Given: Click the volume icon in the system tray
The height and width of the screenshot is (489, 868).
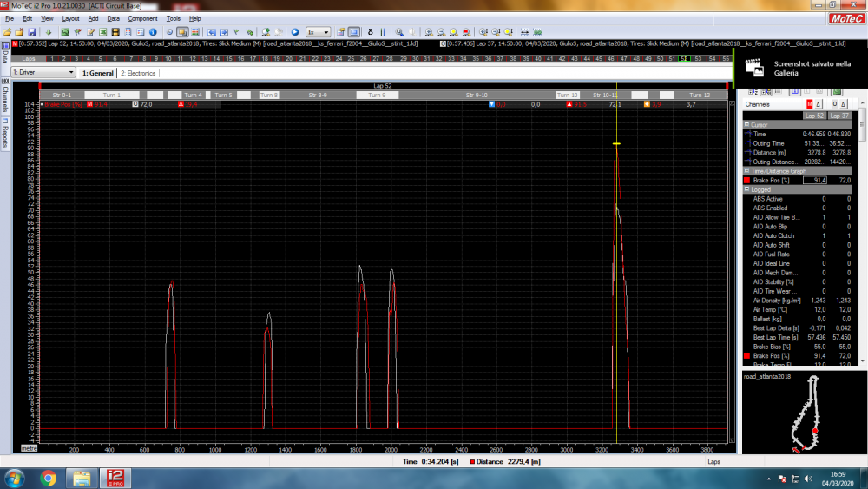Looking at the screenshot, I should coord(809,479).
